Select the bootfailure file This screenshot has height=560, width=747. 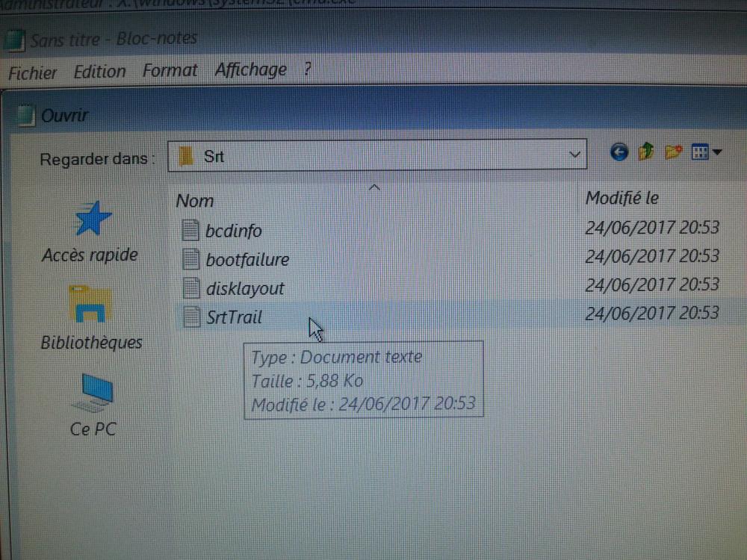click(x=247, y=260)
